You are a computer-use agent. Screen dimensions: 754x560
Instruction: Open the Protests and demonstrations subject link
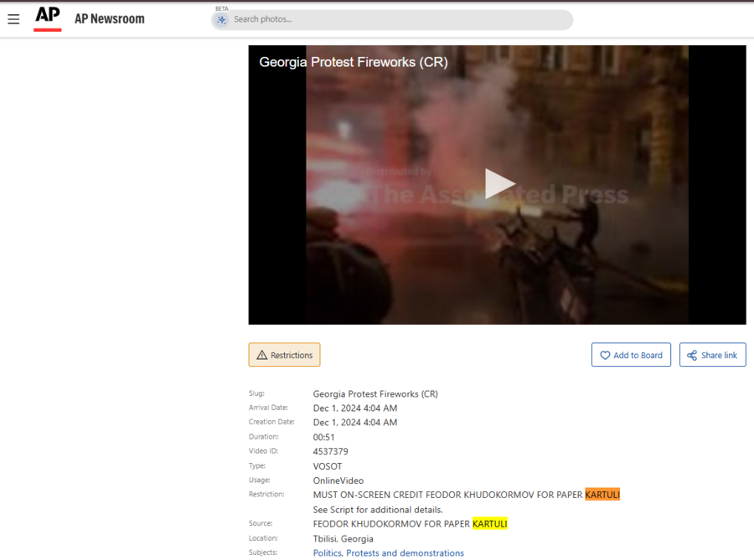405,552
